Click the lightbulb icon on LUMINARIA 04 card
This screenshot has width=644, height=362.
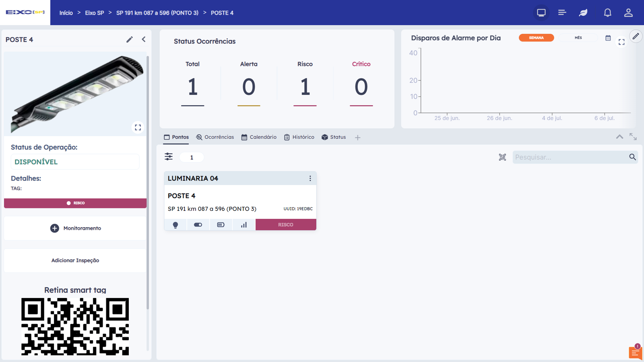[175, 225]
